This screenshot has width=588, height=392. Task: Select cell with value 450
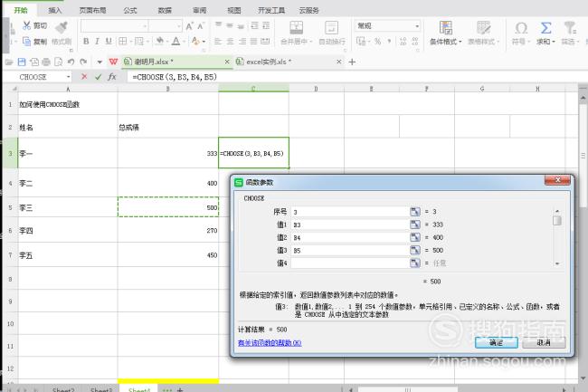[x=168, y=255]
